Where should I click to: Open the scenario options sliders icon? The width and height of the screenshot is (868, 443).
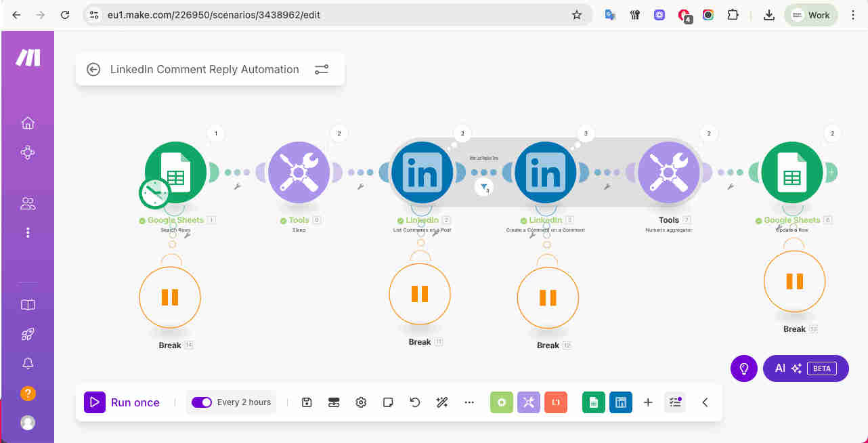tap(322, 69)
